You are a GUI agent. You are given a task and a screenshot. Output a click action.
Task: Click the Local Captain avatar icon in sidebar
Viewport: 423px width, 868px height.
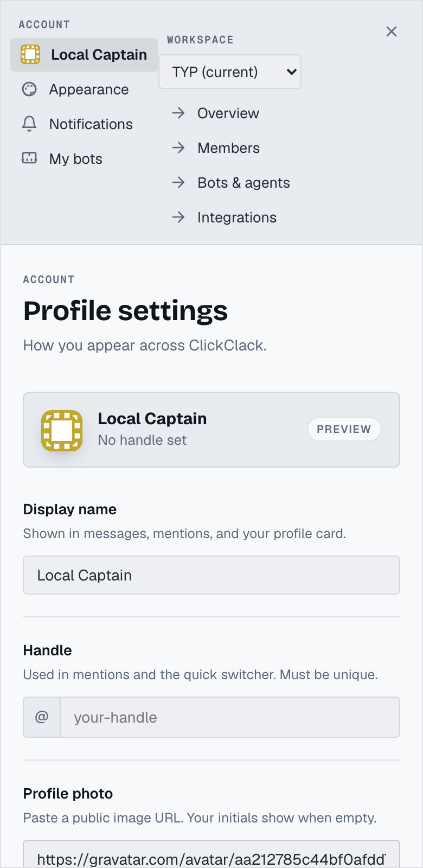[x=30, y=54]
